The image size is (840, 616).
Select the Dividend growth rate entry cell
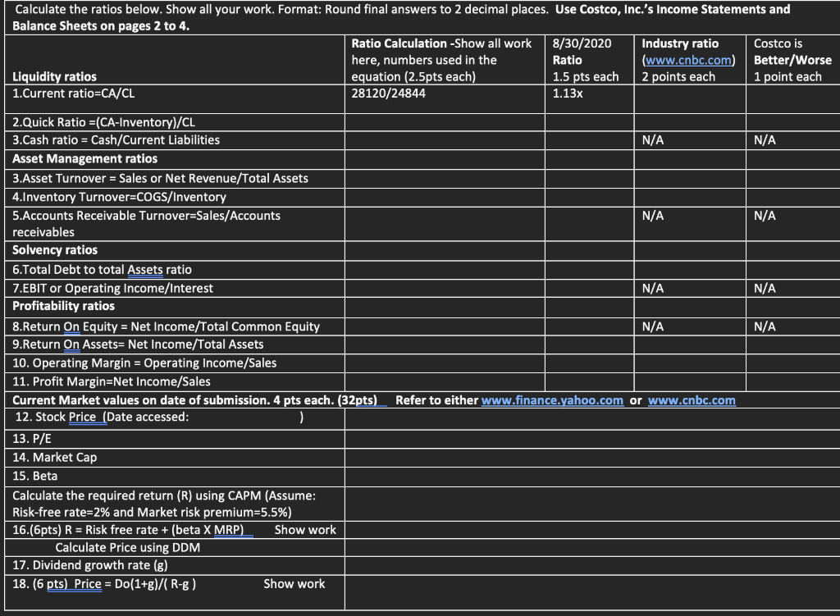pyautogui.click(x=591, y=565)
